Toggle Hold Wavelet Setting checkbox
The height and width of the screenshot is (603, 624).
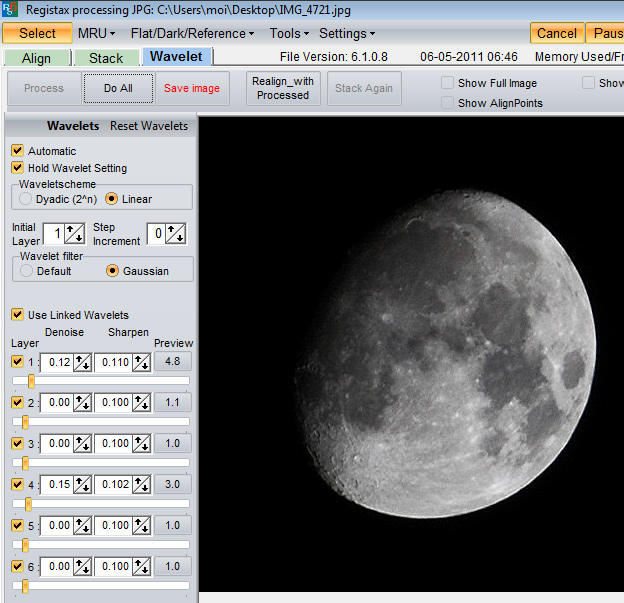tap(17, 168)
